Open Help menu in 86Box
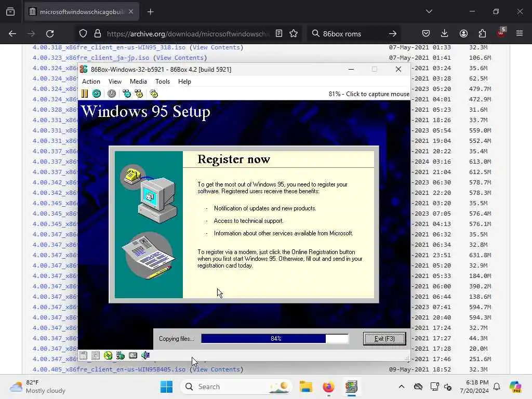 (184, 82)
